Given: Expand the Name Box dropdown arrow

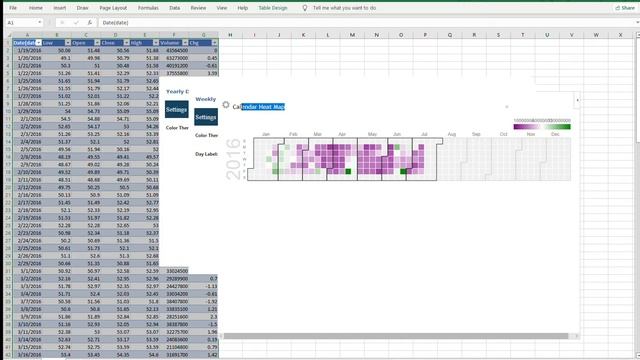Looking at the screenshot, I should pos(40,22).
